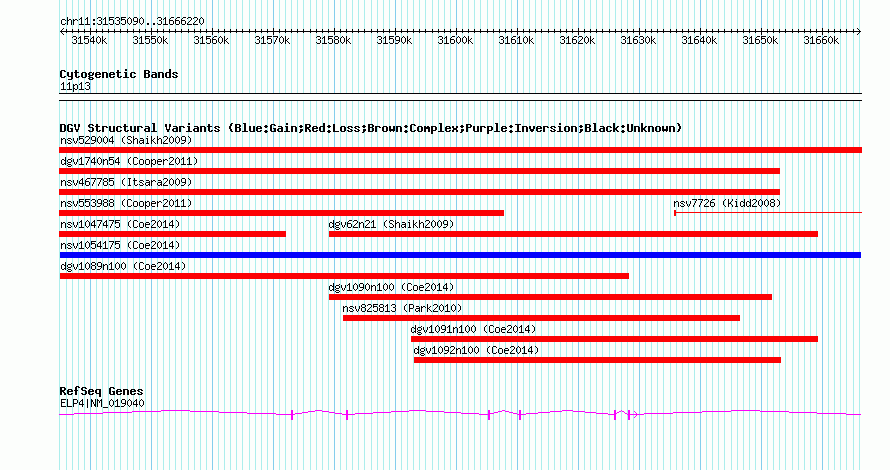
Task: Open the dgv1091n100 (Coe2014) label
Action: coord(473,329)
